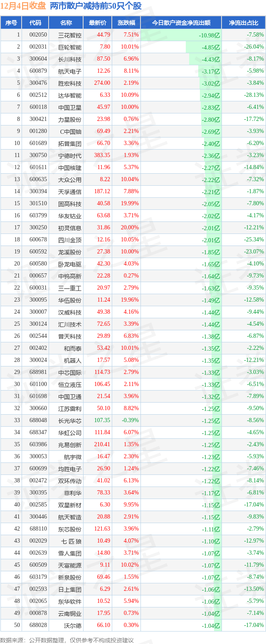Click 中国核建 outflow ratio -14.84%
The height and width of the screenshot is (644, 266).
(254, 167)
